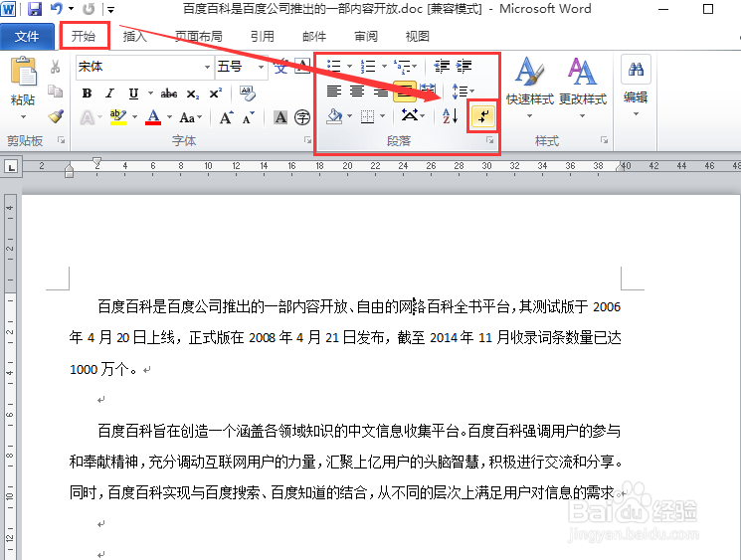Apply character shading gray A icon
This screenshot has width=741, height=560.
[x=280, y=117]
